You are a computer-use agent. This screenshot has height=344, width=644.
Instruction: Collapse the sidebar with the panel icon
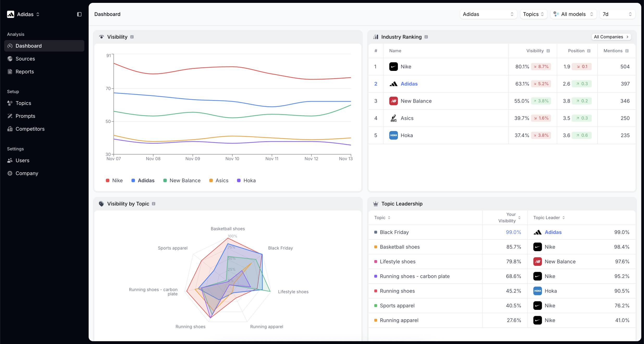click(x=79, y=14)
